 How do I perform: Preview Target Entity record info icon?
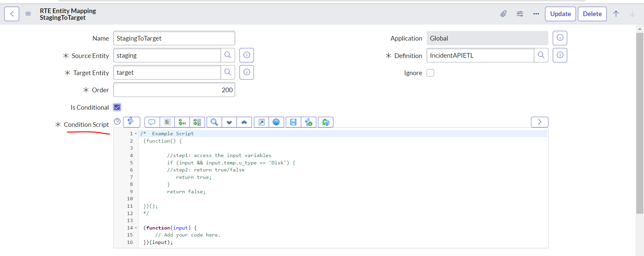(x=247, y=72)
